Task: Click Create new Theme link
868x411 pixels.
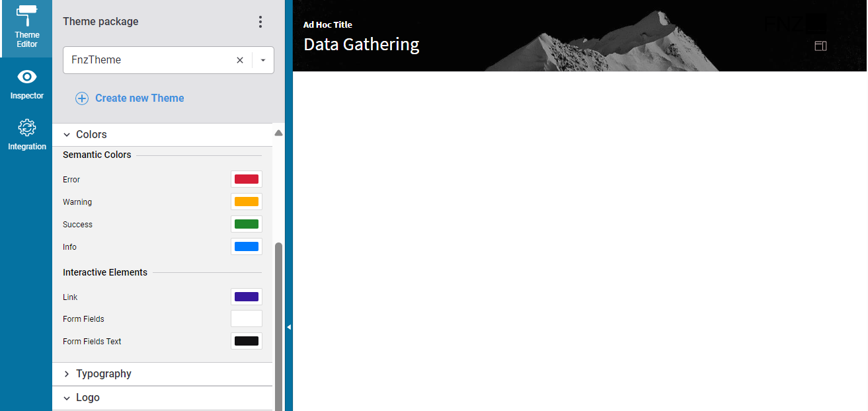Action: pos(139,98)
